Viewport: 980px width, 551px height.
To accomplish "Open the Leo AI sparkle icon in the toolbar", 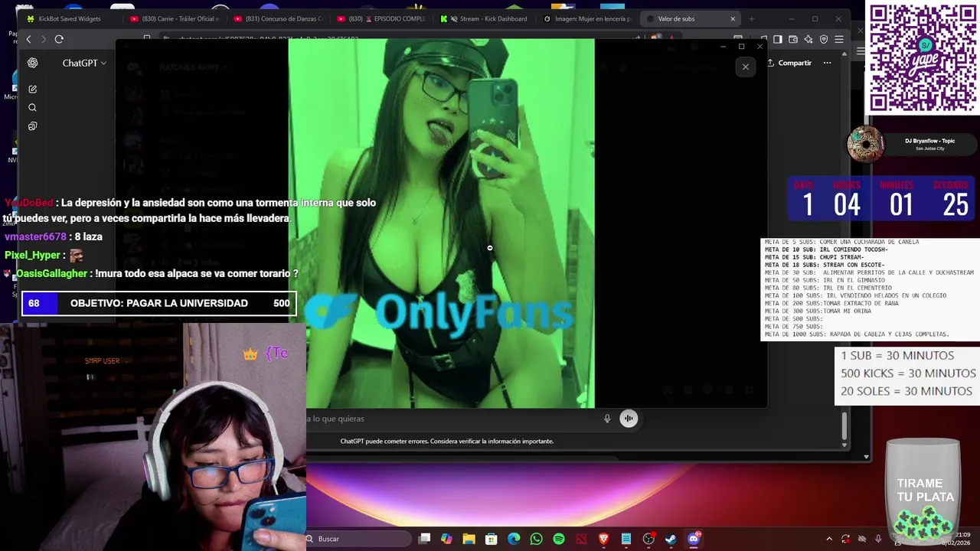I will [808, 39].
